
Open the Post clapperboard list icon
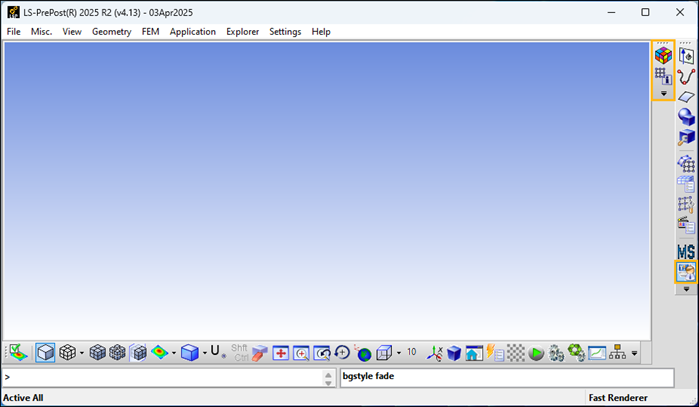pyautogui.click(x=687, y=225)
